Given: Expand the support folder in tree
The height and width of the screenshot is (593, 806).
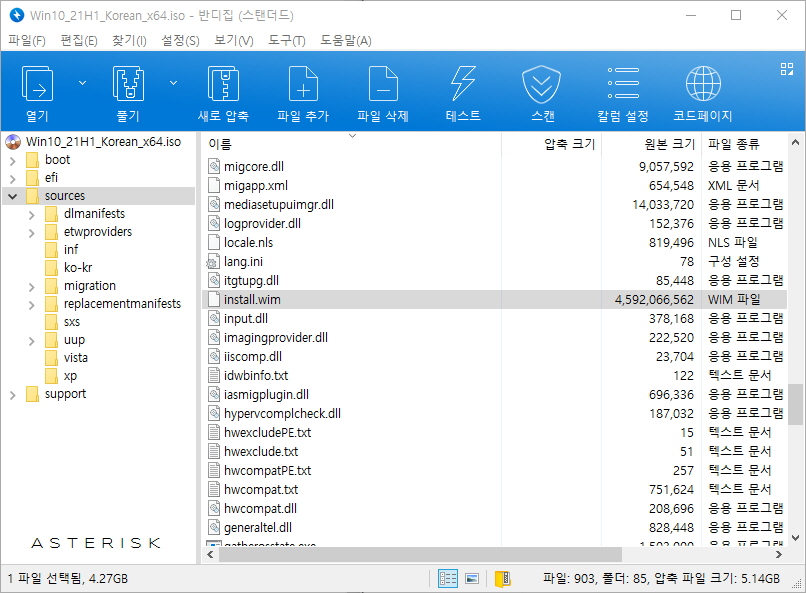Looking at the screenshot, I should click(x=13, y=395).
